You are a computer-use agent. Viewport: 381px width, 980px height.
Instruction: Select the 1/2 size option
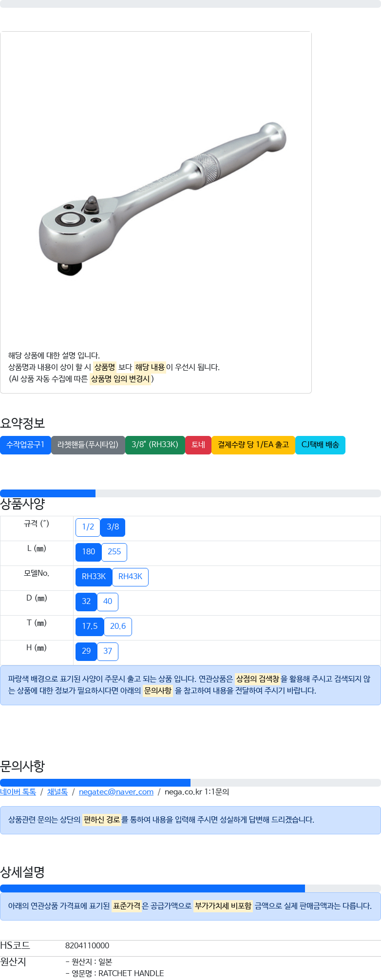pyautogui.click(x=88, y=527)
